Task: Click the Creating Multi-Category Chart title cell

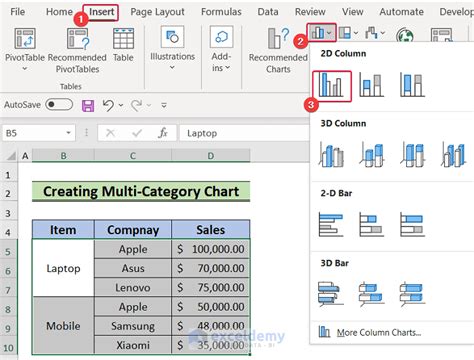Action: tap(141, 191)
